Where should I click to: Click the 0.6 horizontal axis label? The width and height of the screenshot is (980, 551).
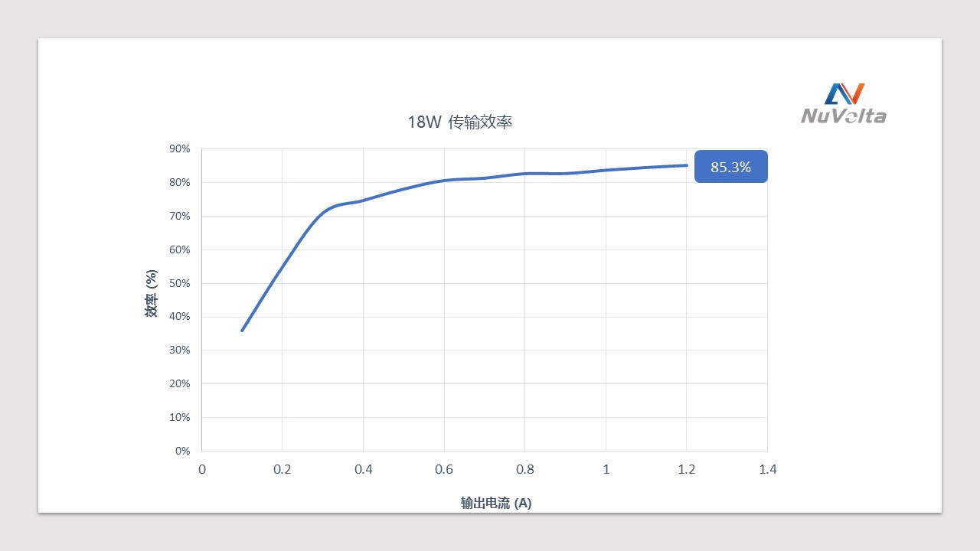(444, 469)
